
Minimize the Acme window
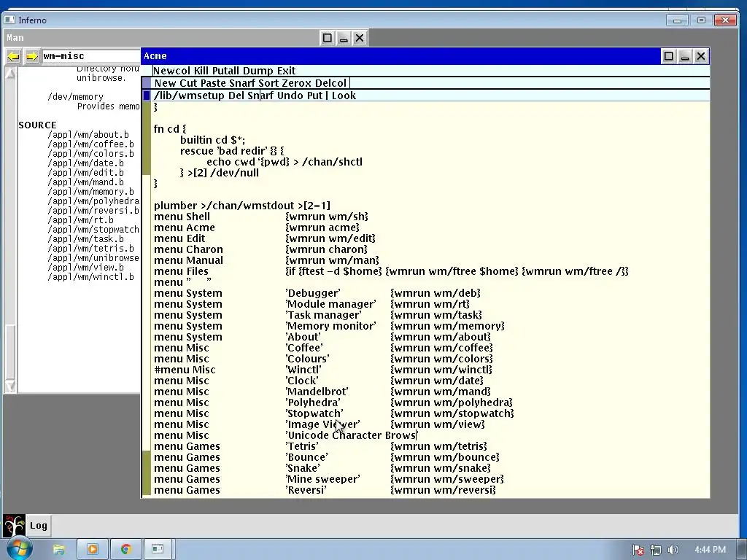(x=684, y=56)
